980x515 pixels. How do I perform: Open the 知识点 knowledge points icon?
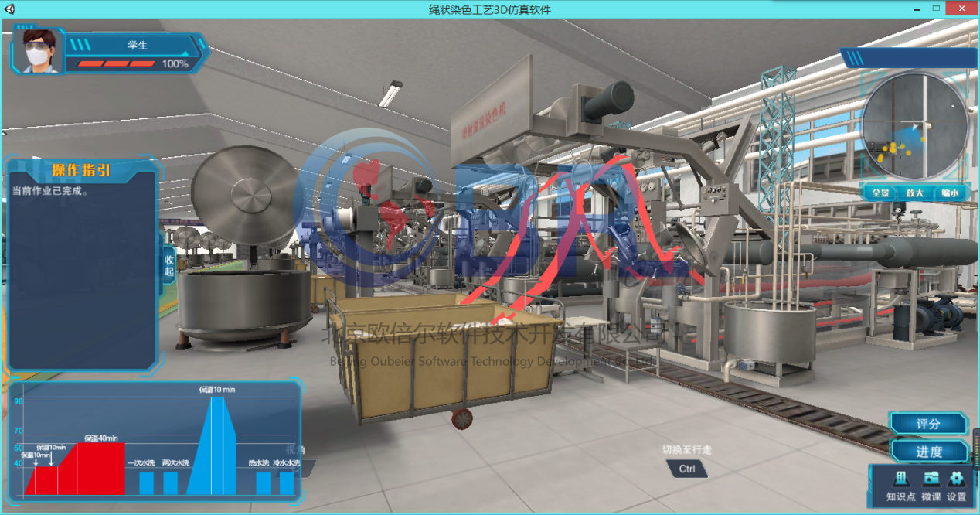pyautogui.click(x=900, y=479)
